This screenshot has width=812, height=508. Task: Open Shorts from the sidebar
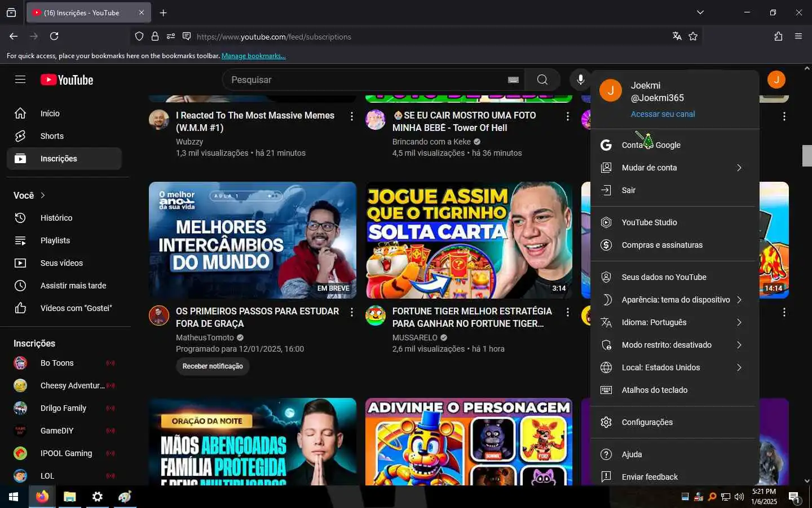tap(64, 136)
